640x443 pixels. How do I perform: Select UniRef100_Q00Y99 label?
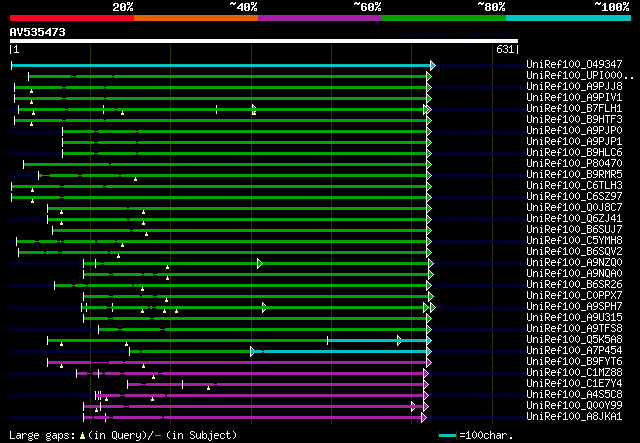tap(574, 406)
